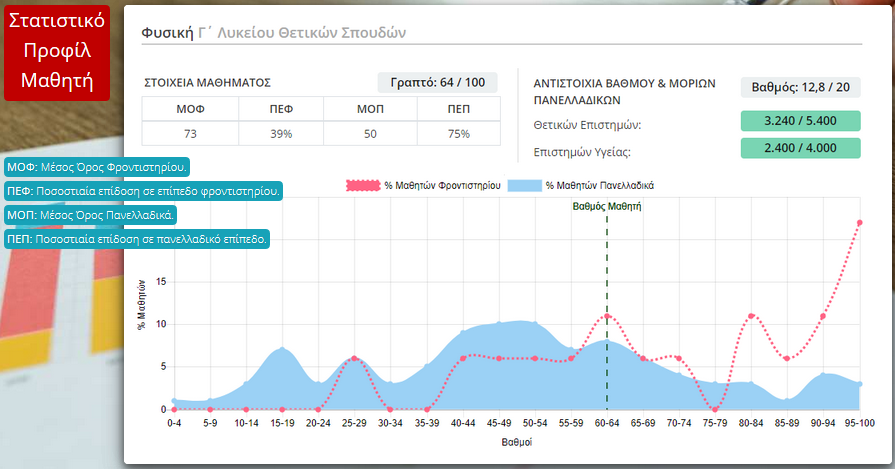Screen dimensions: 895x469
Task: Toggle the % Μαθητών Φροντιστηρίου legend series
Action: tap(442, 186)
